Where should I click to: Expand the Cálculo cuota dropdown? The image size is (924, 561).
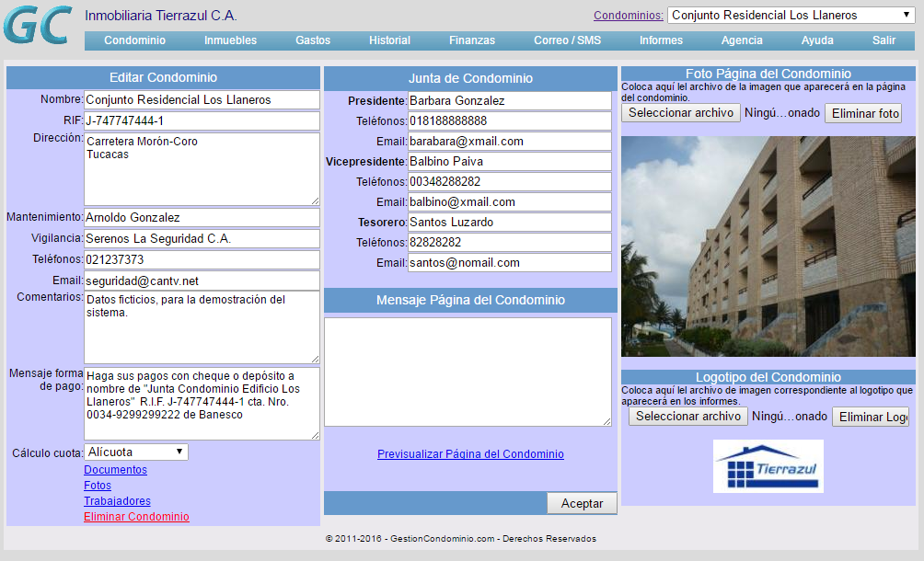click(136, 452)
